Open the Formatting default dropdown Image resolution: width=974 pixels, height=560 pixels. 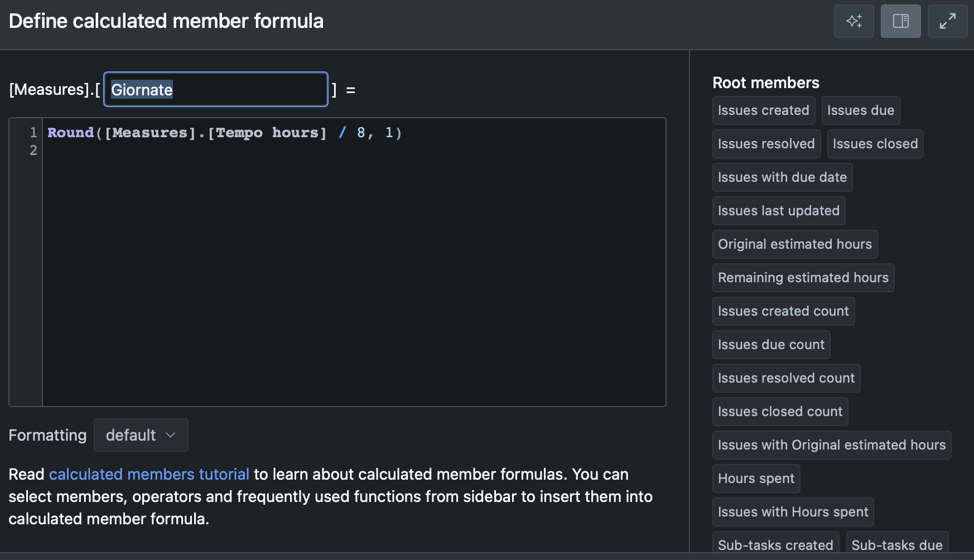tap(141, 435)
